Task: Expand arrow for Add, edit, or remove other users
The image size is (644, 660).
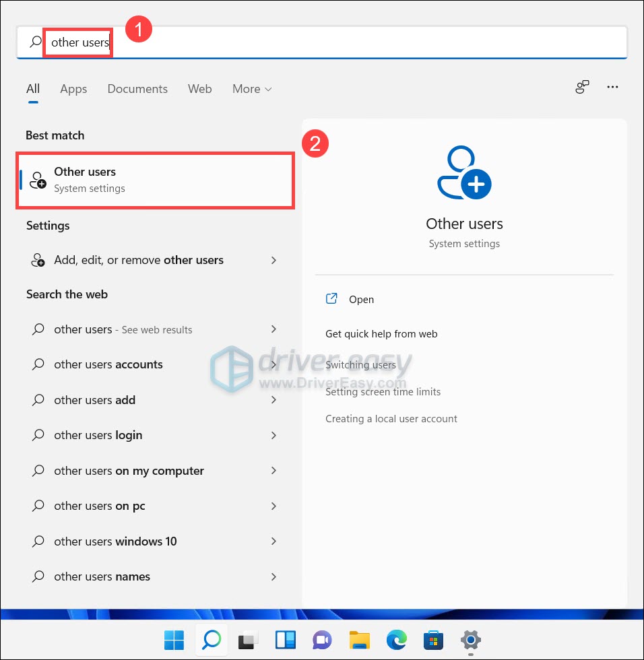Action: (x=273, y=260)
